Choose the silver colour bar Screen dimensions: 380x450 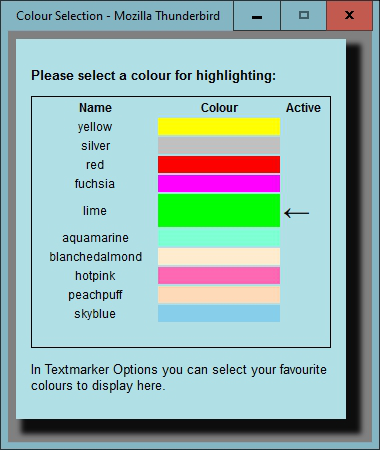coord(219,146)
